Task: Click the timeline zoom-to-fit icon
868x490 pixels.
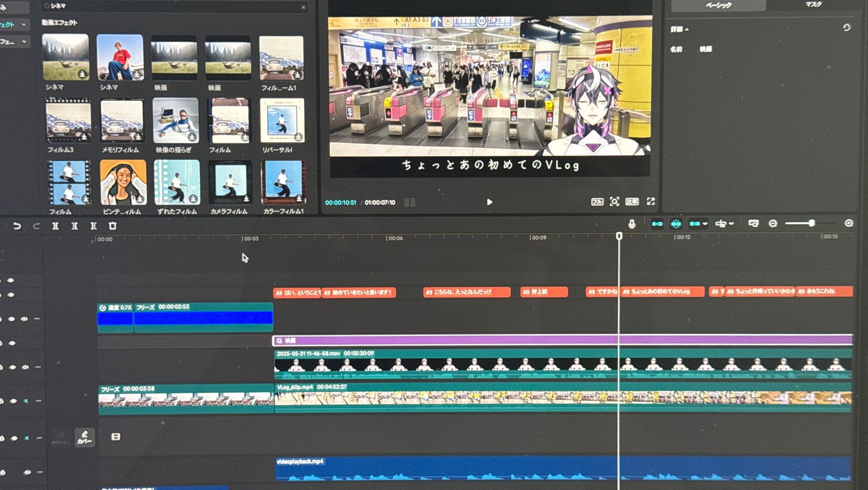Action: pos(753,223)
